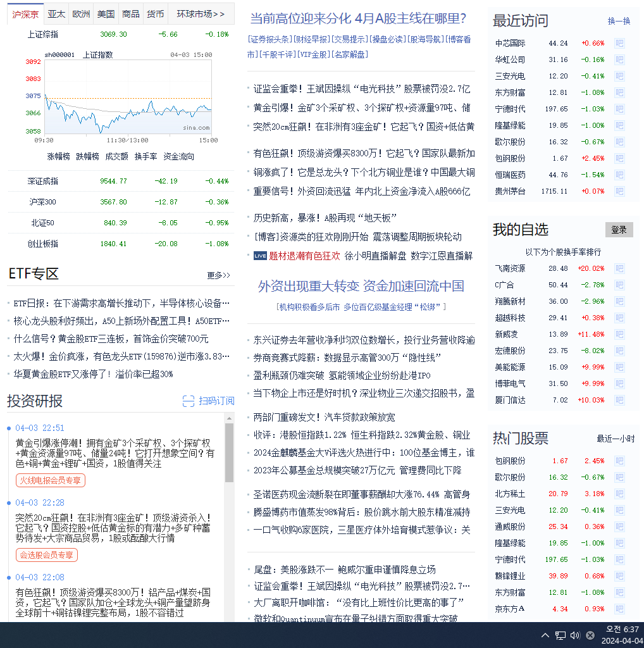
Task: Click the 吧 icon next to 翔腾新材
Action: click(x=619, y=301)
